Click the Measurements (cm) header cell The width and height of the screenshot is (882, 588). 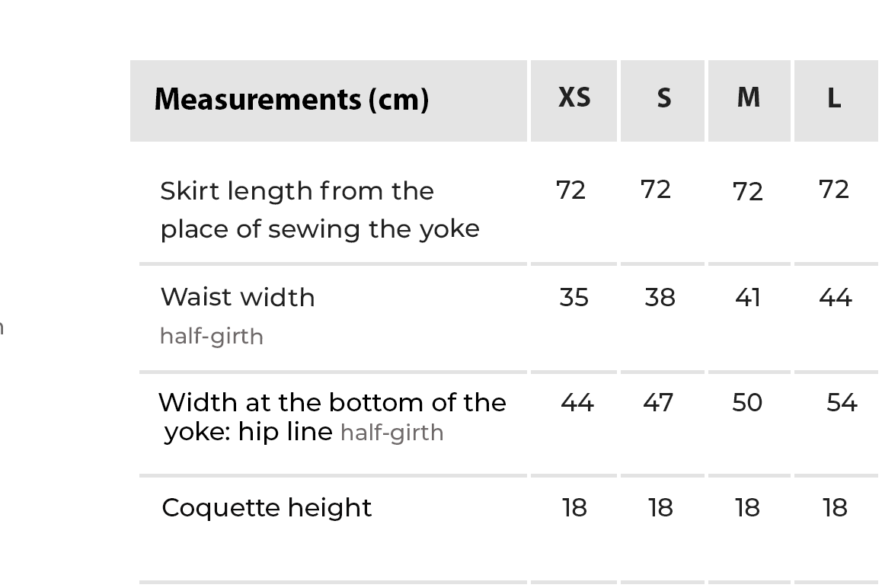[291, 100]
